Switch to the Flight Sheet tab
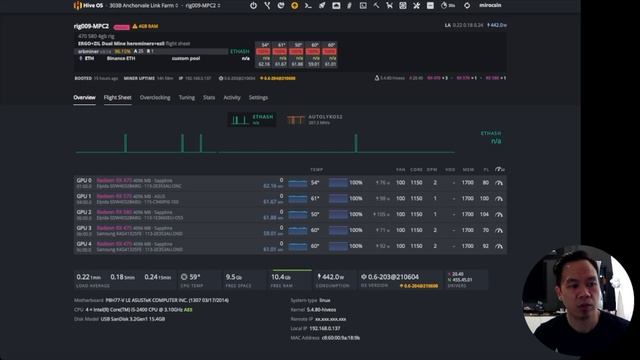640x360 pixels. tap(118, 98)
